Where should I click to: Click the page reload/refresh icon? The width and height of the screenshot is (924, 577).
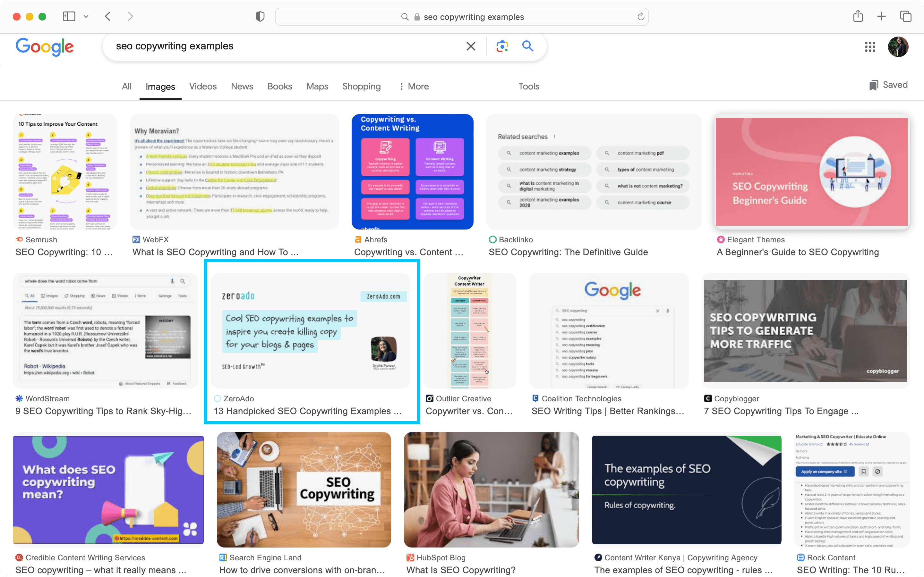640,16
